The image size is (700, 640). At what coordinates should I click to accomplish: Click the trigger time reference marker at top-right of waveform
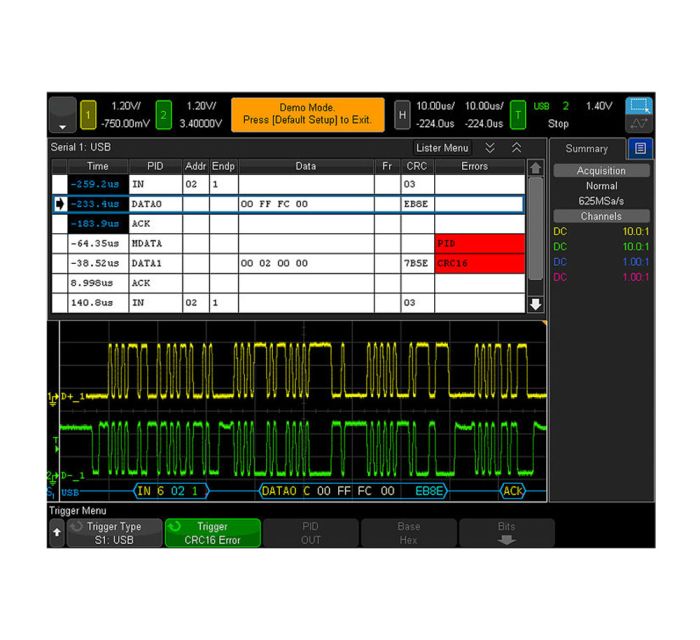(544, 323)
